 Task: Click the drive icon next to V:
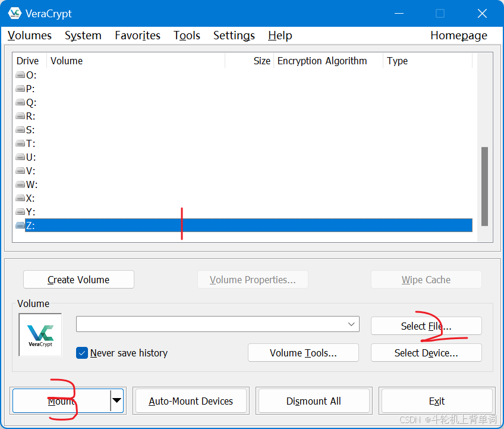[20, 171]
